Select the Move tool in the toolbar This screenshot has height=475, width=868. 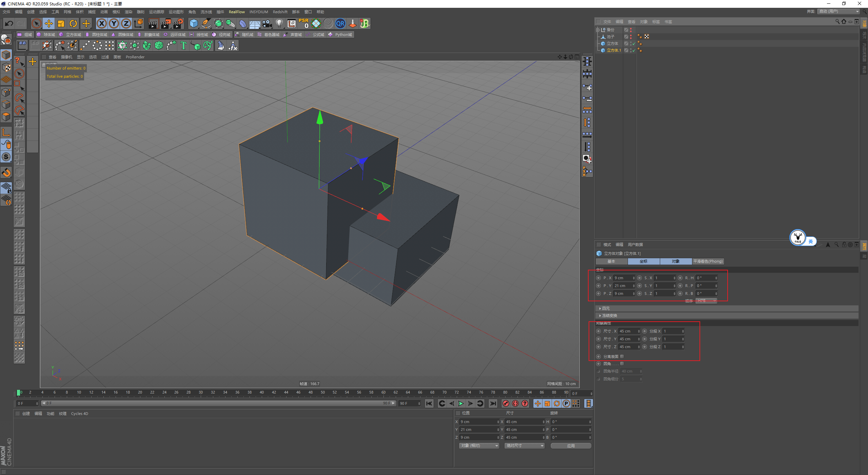(49, 23)
